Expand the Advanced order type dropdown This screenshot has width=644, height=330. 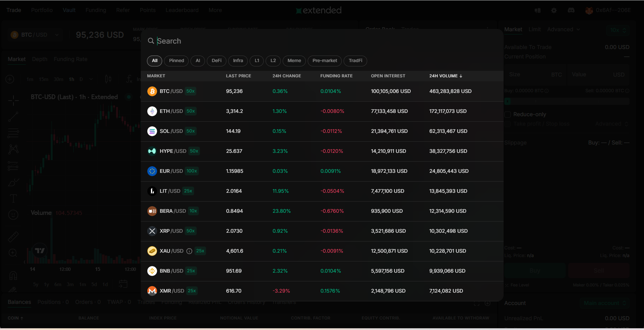tap(563, 29)
